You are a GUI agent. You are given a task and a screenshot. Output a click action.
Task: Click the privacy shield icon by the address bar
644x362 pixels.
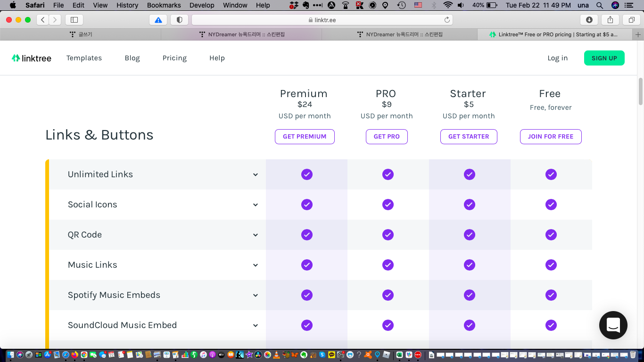click(180, 20)
